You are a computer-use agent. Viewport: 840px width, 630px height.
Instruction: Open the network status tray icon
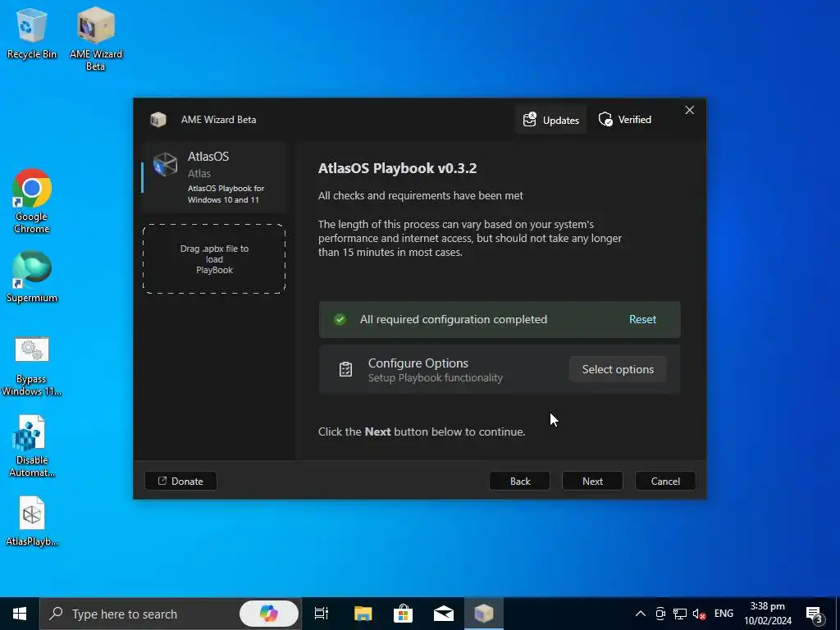[680, 614]
